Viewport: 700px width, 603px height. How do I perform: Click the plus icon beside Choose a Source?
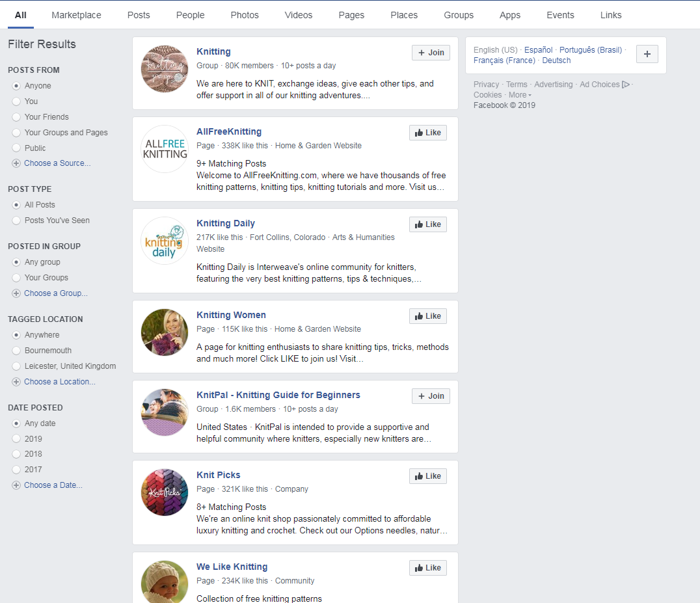(16, 163)
